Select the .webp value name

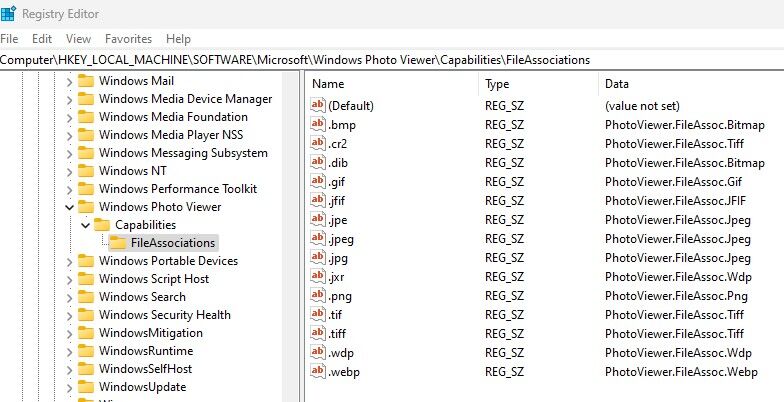tap(344, 372)
